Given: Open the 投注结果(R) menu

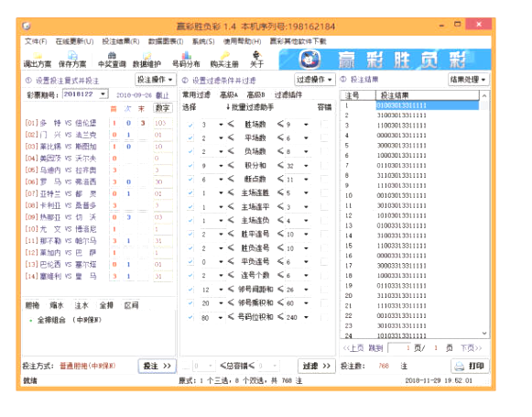Looking at the screenshot, I should pos(121,41).
